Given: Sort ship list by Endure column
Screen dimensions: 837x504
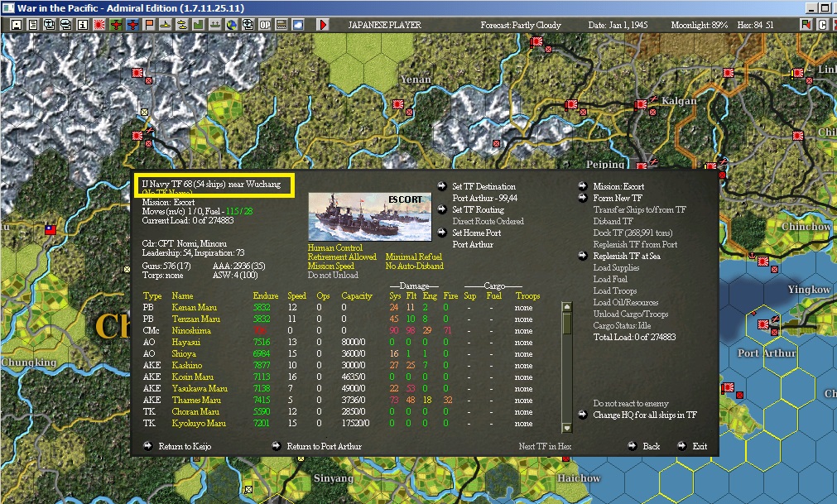Looking at the screenshot, I should tap(265, 295).
